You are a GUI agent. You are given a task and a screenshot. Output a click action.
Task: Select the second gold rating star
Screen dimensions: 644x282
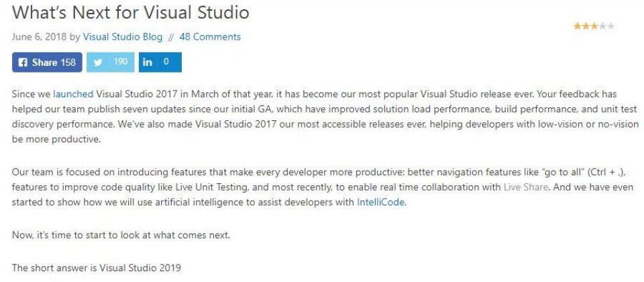[586, 26]
